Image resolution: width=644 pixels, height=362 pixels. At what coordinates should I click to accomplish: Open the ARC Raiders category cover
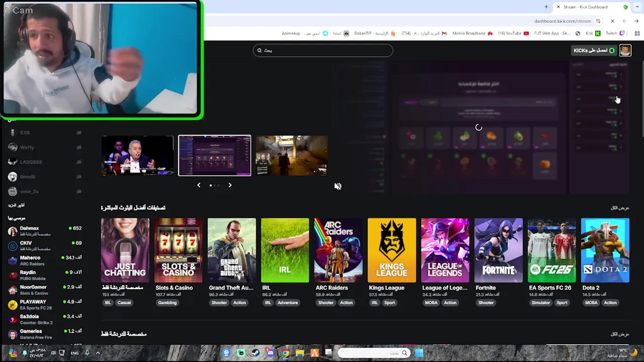coord(338,250)
